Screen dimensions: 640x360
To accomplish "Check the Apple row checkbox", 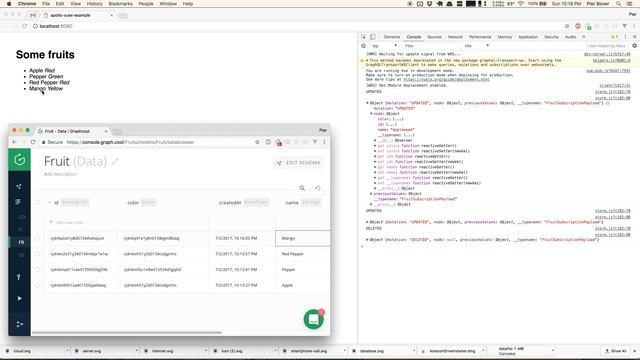I will pyautogui.click(x=38, y=285).
